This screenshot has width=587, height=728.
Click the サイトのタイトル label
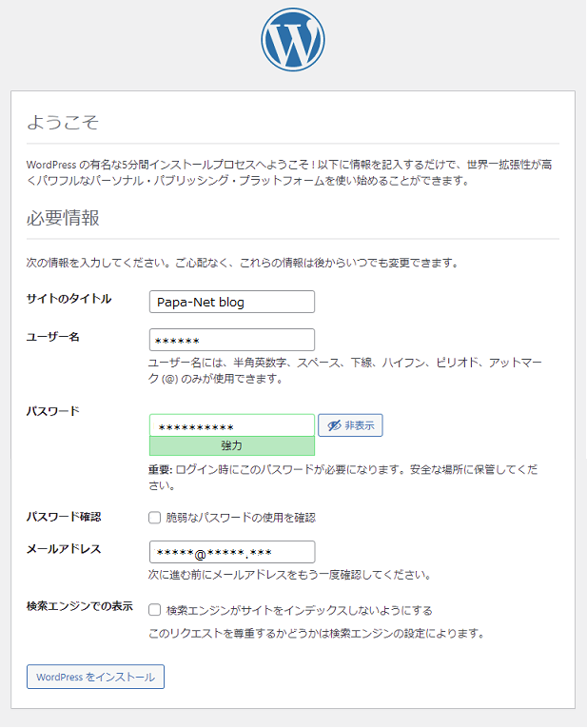coord(68,299)
